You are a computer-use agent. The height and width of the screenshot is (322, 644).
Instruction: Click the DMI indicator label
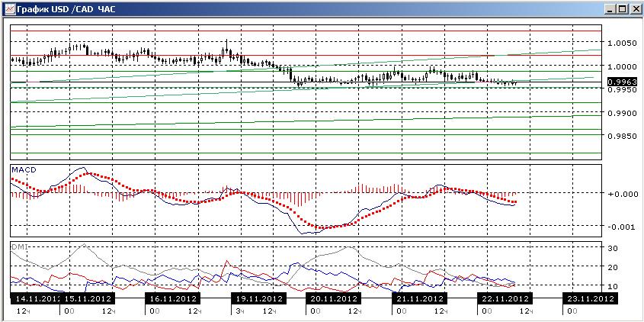pos(19,246)
